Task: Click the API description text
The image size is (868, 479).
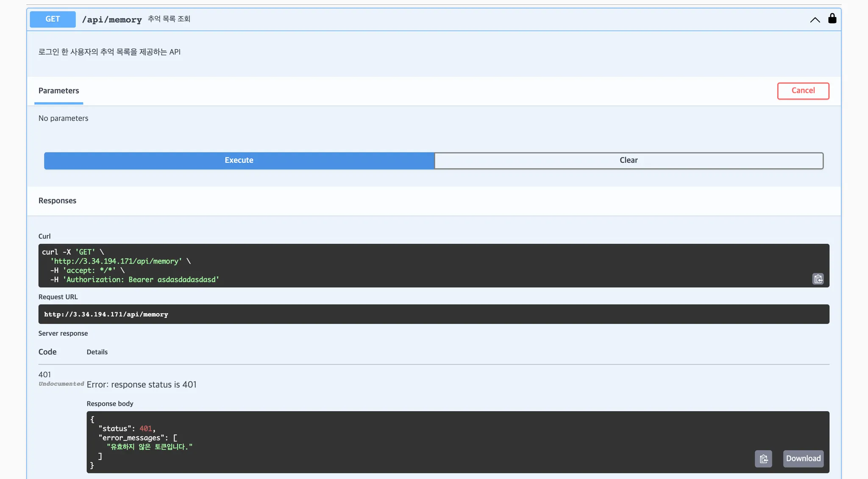Action: 109,52
